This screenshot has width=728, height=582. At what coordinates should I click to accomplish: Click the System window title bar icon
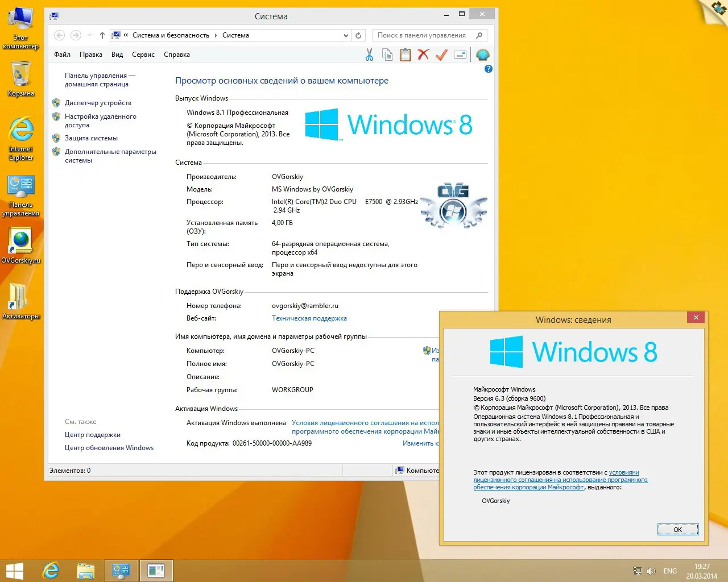54,16
